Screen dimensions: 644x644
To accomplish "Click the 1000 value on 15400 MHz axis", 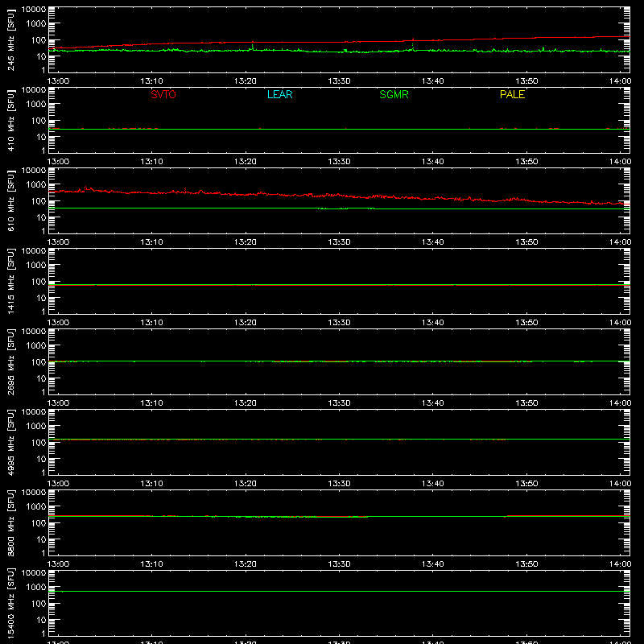I will pos(36,588).
